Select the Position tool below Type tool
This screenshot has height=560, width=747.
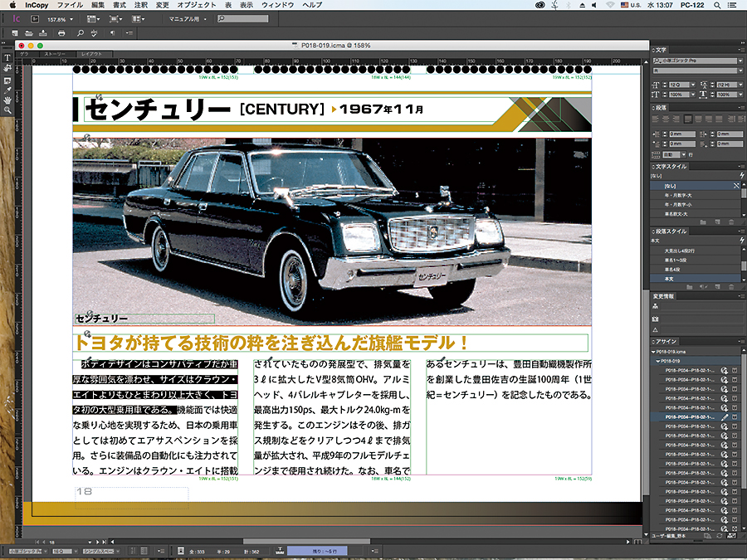click(x=7, y=69)
